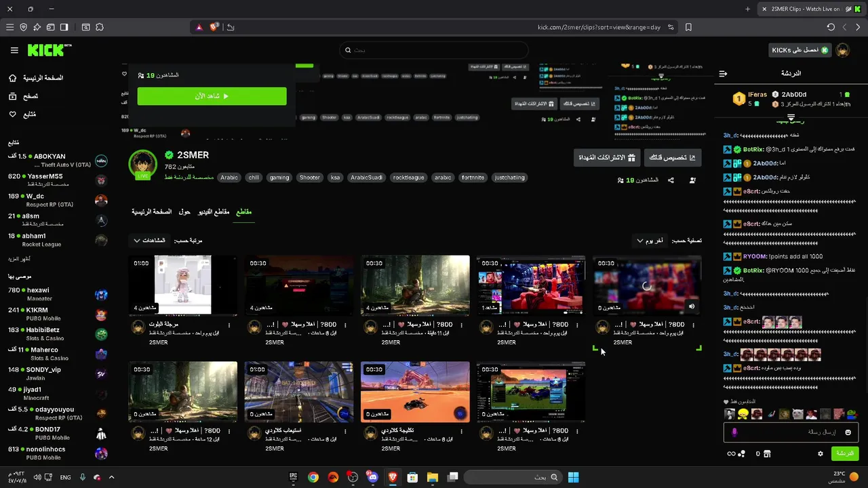
Task: Toggle the Brave sidebar panel icon
Action: coord(64,27)
